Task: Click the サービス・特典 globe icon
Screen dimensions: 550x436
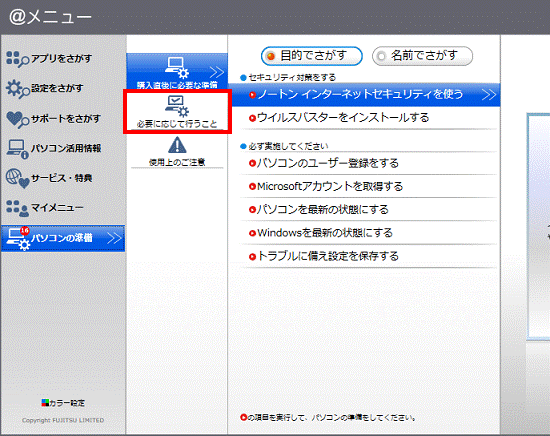Action: click(x=18, y=179)
